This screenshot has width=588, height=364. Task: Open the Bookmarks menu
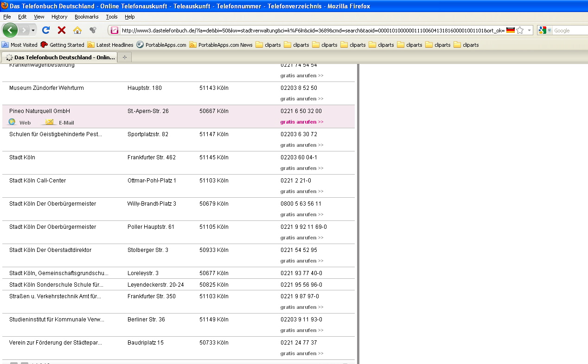coord(86,17)
